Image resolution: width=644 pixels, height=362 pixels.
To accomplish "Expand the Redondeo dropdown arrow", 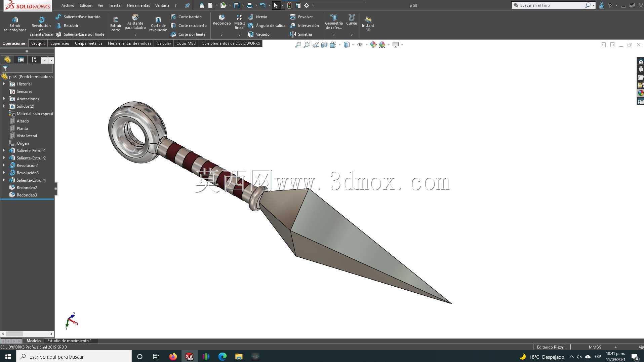I will coord(222,35).
